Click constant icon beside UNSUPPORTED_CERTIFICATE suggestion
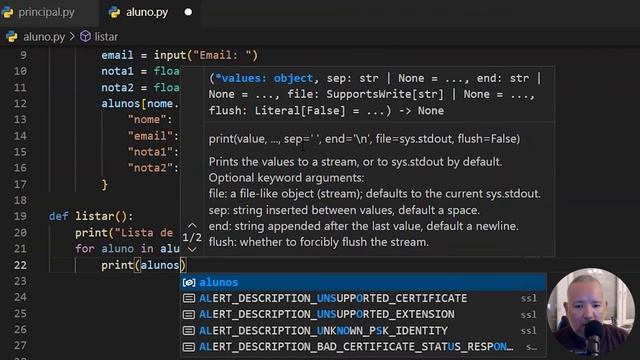Screen dimensions: 640x360 189,298
